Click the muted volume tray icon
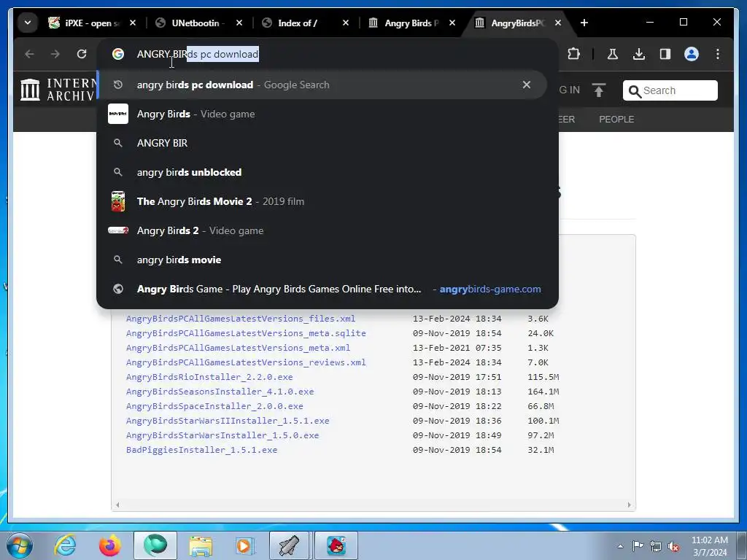This screenshot has width=747, height=560. point(673,547)
